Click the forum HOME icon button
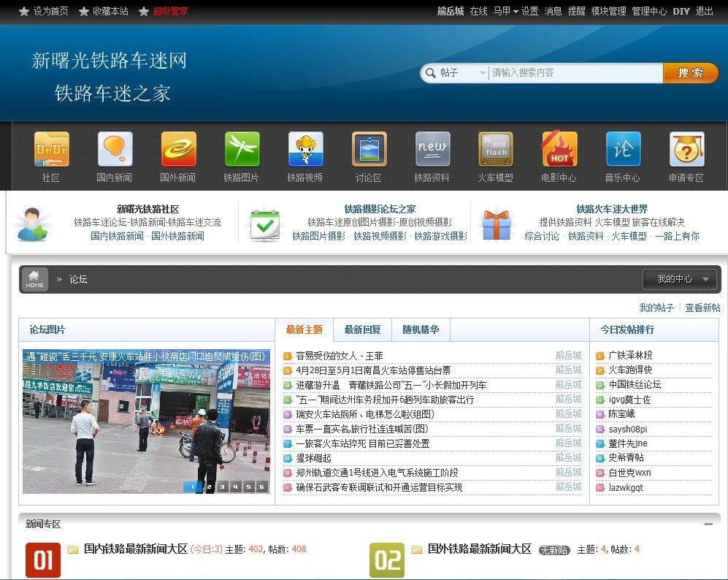Image resolution: width=728 pixels, height=580 pixels. 35,279
